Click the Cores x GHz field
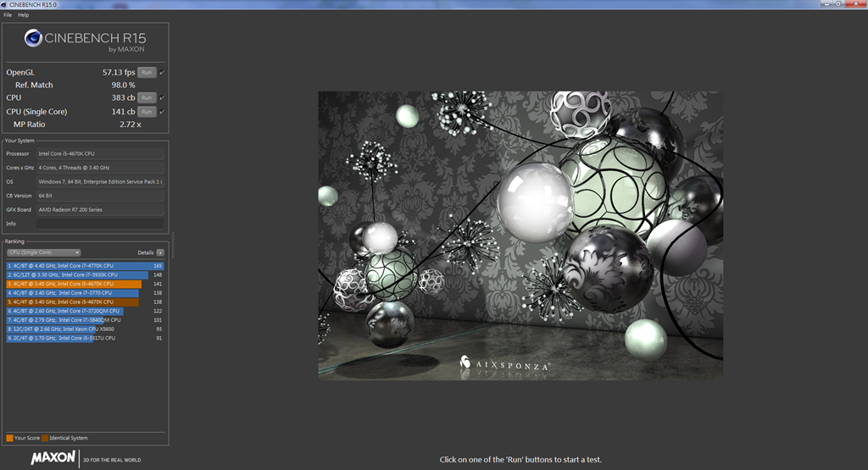Screen dimensions: 868x470 tap(100, 168)
